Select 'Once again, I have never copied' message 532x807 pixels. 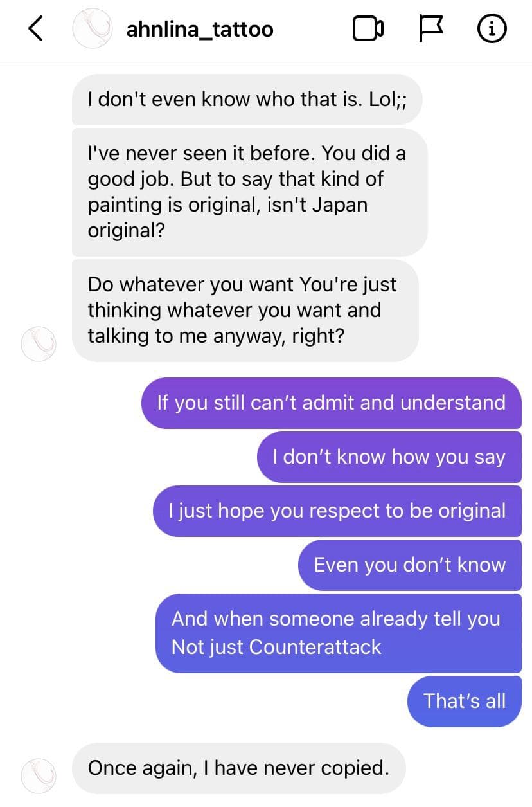pyautogui.click(x=238, y=768)
